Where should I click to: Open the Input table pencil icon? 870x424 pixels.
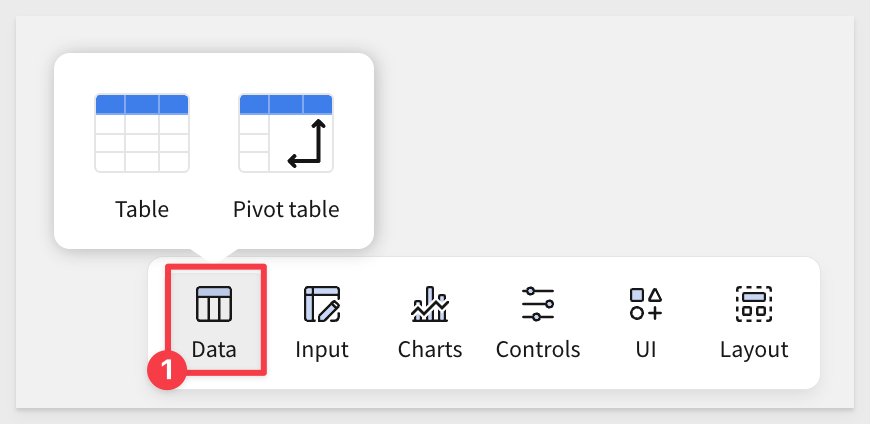tap(322, 304)
